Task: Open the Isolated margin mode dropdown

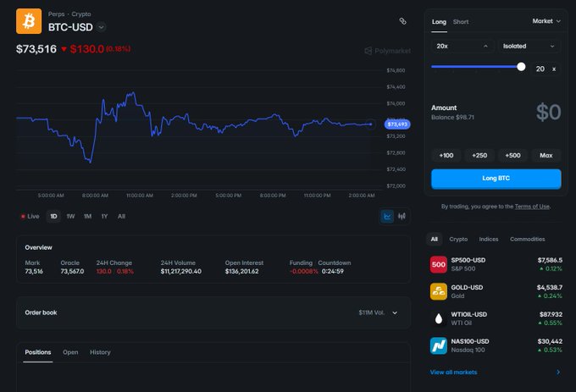Action: pyautogui.click(x=529, y=47)
